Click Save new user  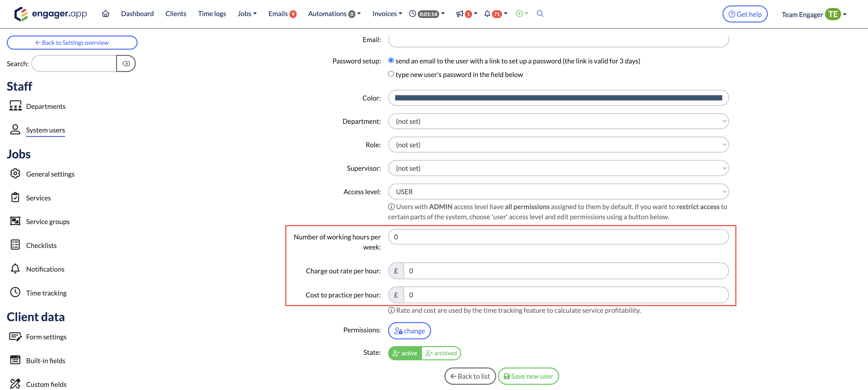click(528, 376)
